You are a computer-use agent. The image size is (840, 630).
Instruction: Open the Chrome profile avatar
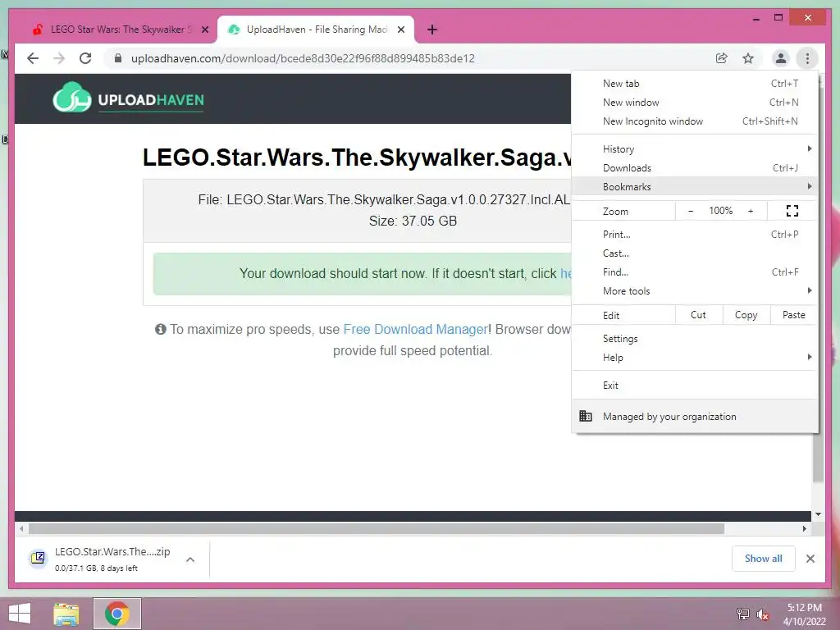pos(781,58)
